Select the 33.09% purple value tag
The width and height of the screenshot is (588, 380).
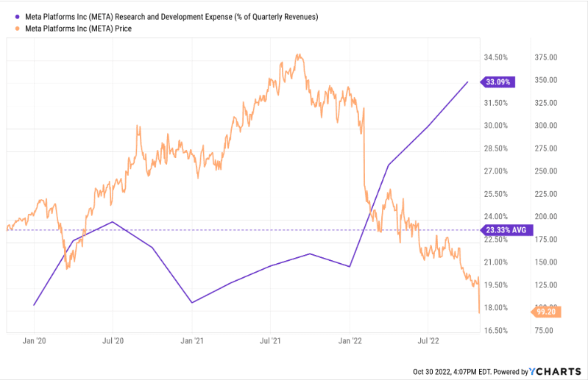coord(500,82)
